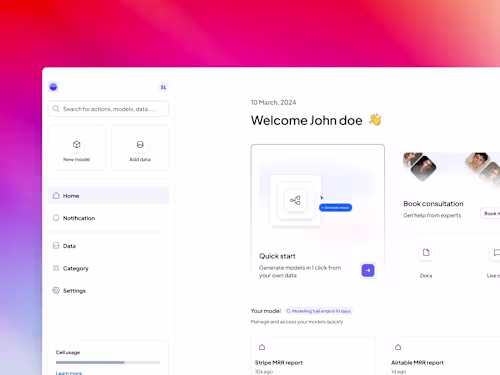Click the purple app logo icon
The image size is (500, 375).
click(53, 87)
